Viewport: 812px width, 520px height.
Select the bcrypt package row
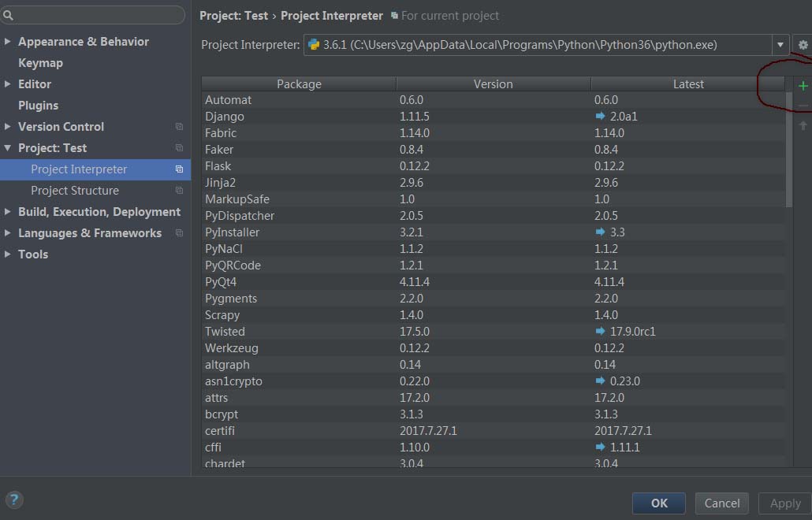tap(493, 414)
